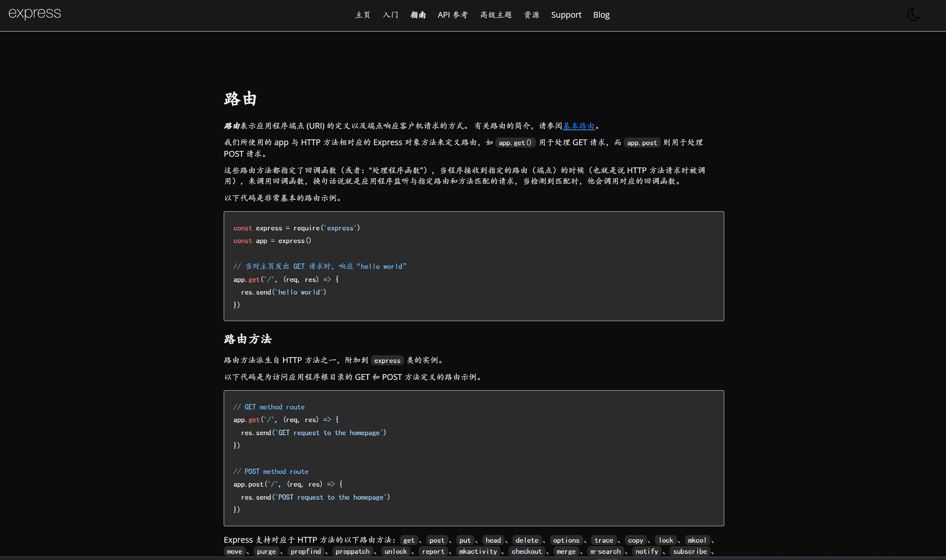Click the POST method route comment
The image size is (946, 560).
(x=271, y=471)
